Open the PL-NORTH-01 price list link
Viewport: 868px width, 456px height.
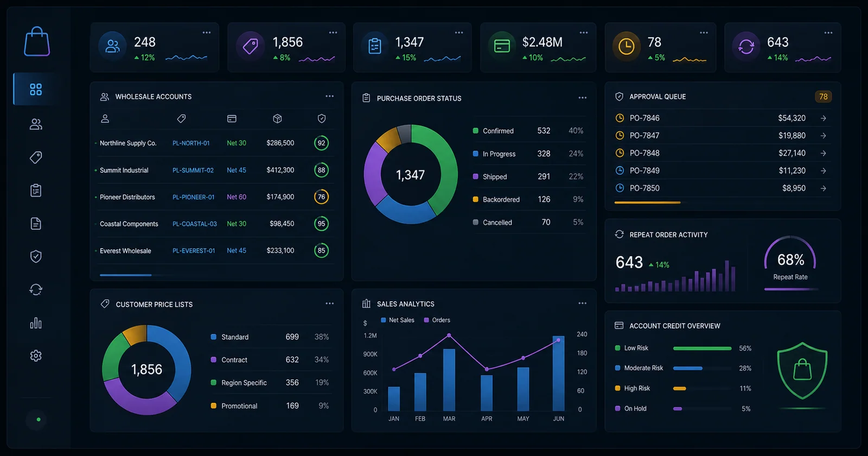(191, 143)
